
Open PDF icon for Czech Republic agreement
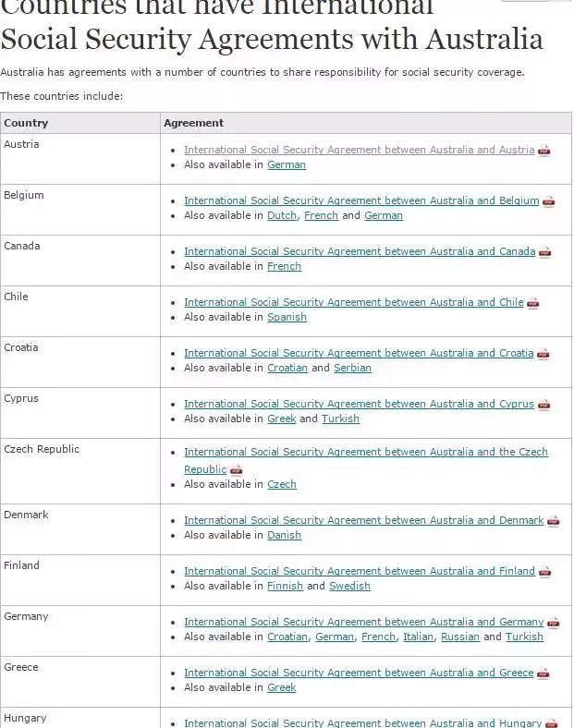[x=236, y=470]
